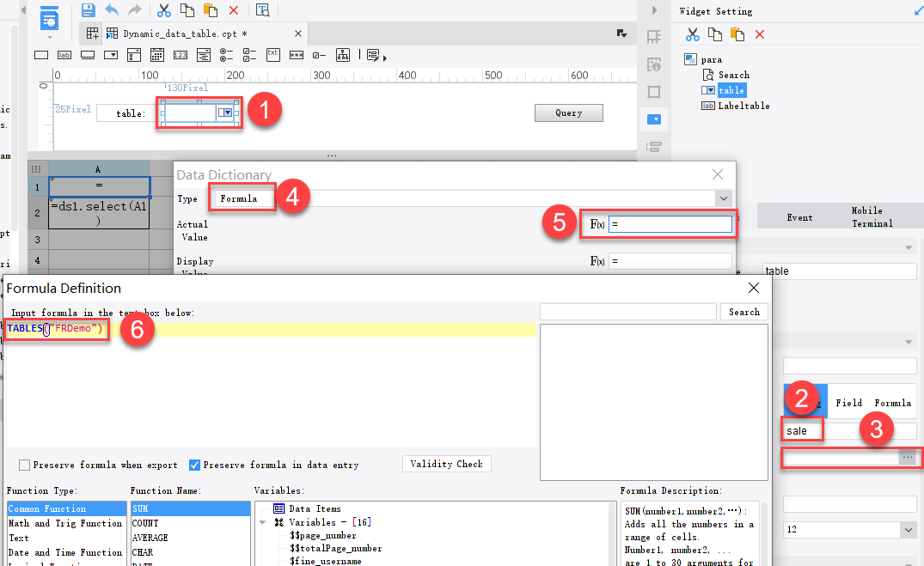Image resolution: width=924 pixels, height=566 pixels.
Task: Open the Data Dictionary Type dropdown
Action: 722,198
